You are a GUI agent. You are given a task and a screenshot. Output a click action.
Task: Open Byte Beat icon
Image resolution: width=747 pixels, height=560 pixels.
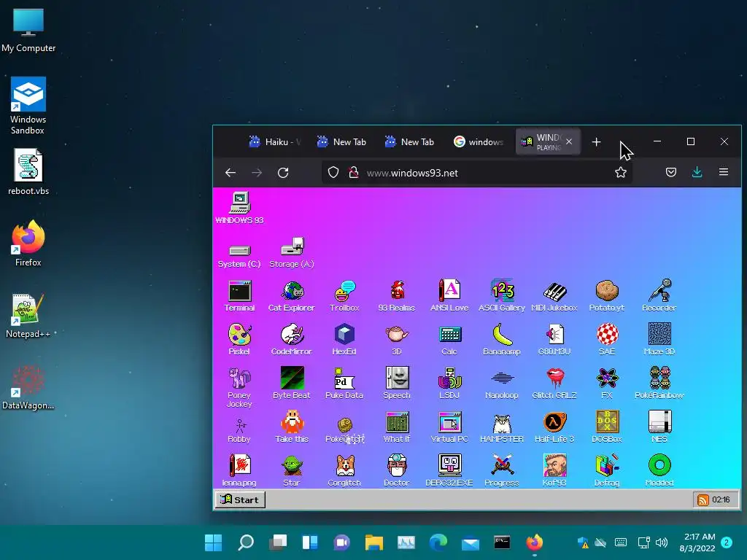(x=292, y=384)
